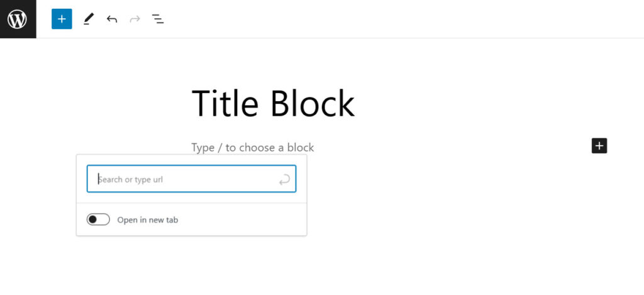Click the Apply link arrow in the url box
644x295 pixels.
pos(284,179)
